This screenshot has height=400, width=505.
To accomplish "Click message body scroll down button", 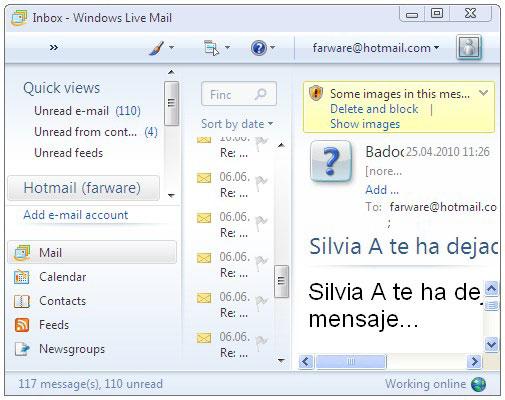I will tap(492, 344).
